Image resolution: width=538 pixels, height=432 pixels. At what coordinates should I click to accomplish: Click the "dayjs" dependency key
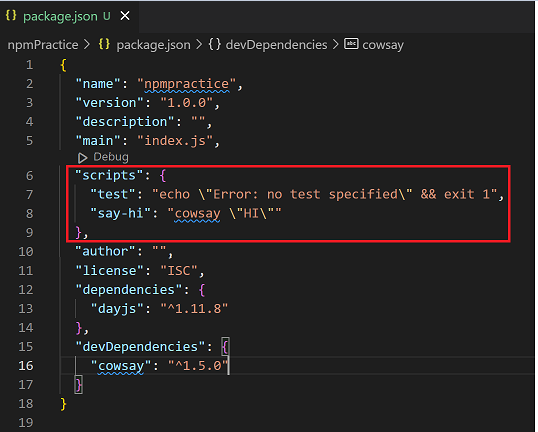point(117,309)
